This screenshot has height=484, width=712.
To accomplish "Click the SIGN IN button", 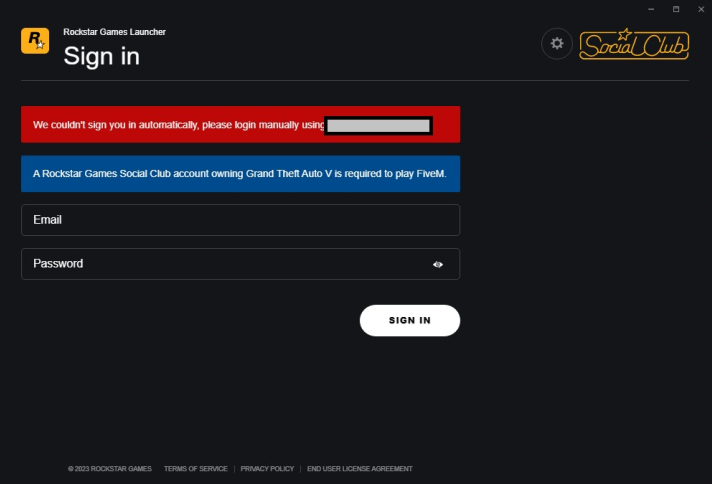I will pos(410,321).
